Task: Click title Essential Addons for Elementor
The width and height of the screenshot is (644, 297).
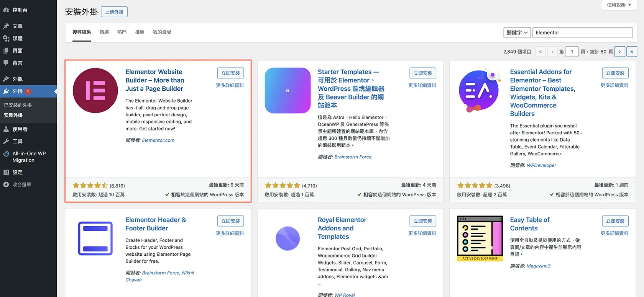Action: pyautogui.click(x=542, y=93)
